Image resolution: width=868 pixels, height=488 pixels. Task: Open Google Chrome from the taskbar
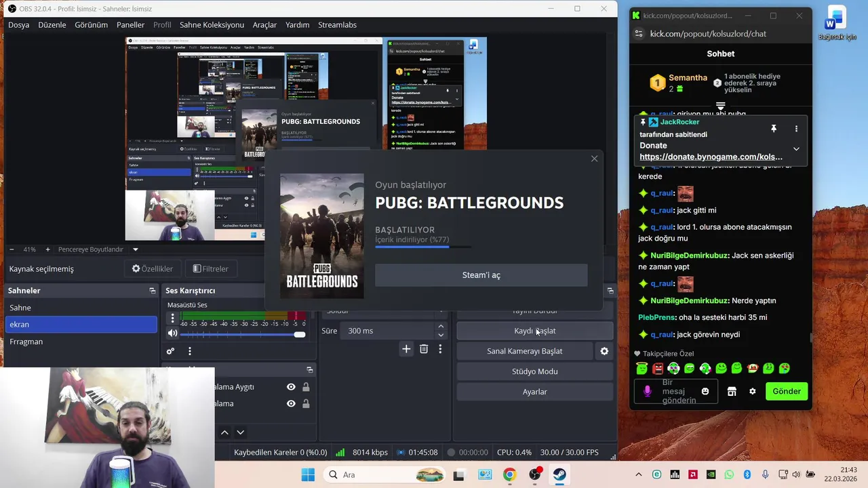coord(509,474)
